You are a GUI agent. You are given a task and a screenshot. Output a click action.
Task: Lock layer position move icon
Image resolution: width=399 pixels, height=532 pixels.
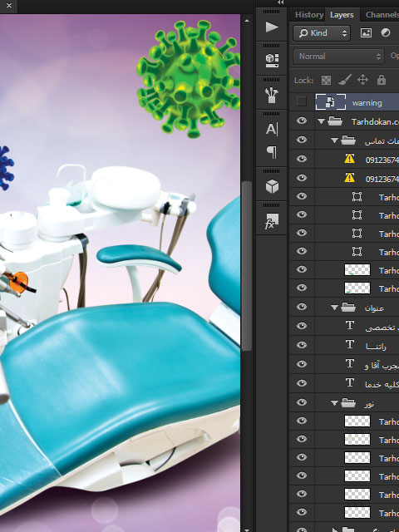[362, 80]
